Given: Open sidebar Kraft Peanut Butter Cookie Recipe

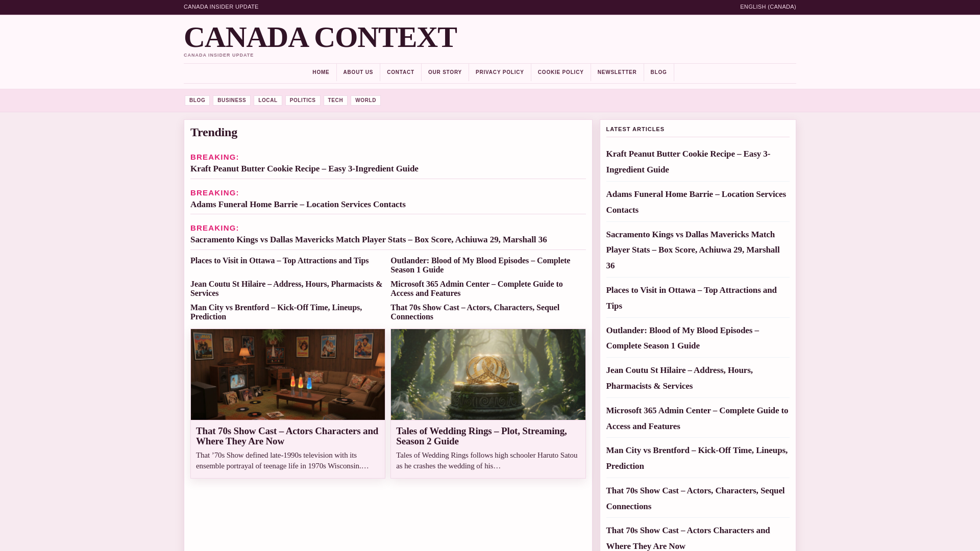Looking at the screenshot, I should point(688,162).
